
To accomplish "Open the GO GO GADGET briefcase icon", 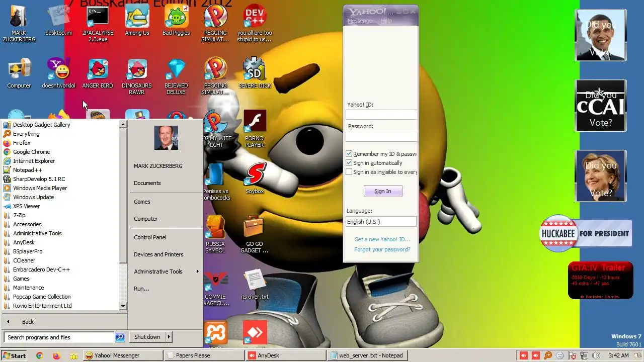I will (254, 235).
